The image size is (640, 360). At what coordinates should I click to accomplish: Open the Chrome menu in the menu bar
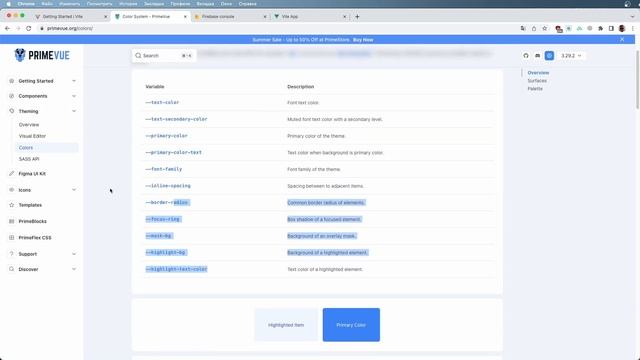click(x=26, y=4)
